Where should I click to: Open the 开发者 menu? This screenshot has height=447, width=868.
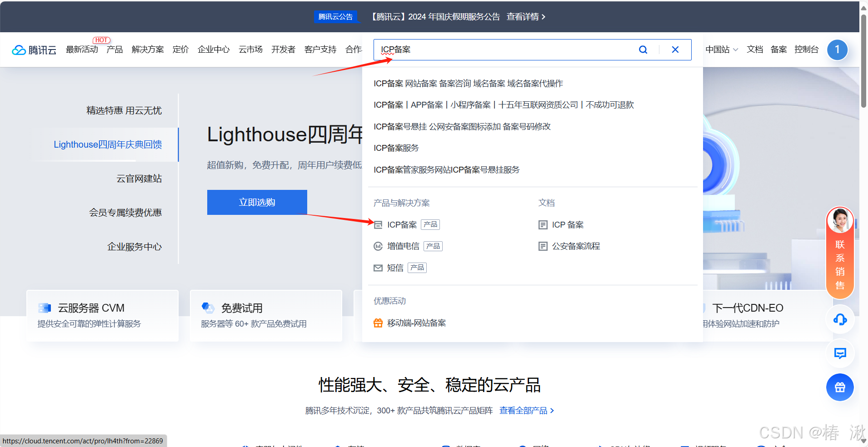pos(283,50)
